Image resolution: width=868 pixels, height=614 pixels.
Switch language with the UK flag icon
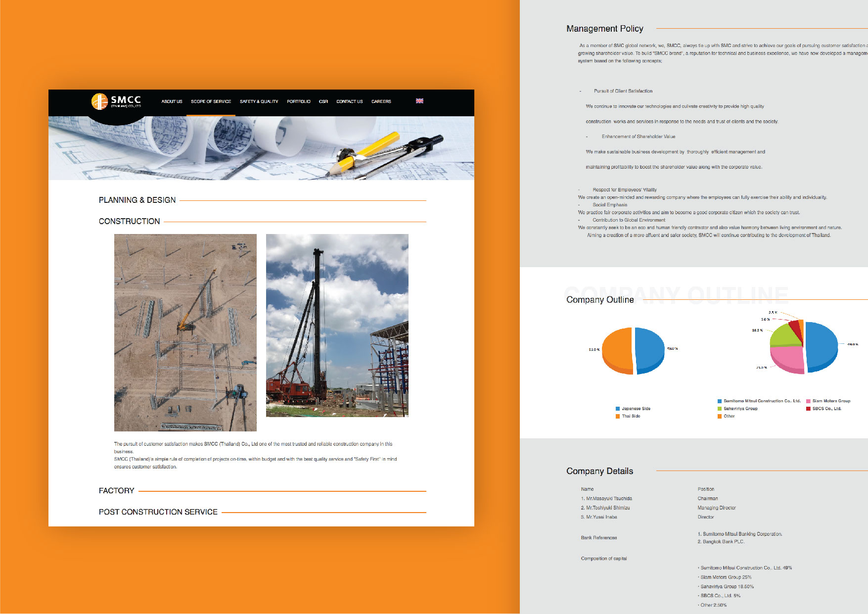pyautogui.click(x=419, y=101)
